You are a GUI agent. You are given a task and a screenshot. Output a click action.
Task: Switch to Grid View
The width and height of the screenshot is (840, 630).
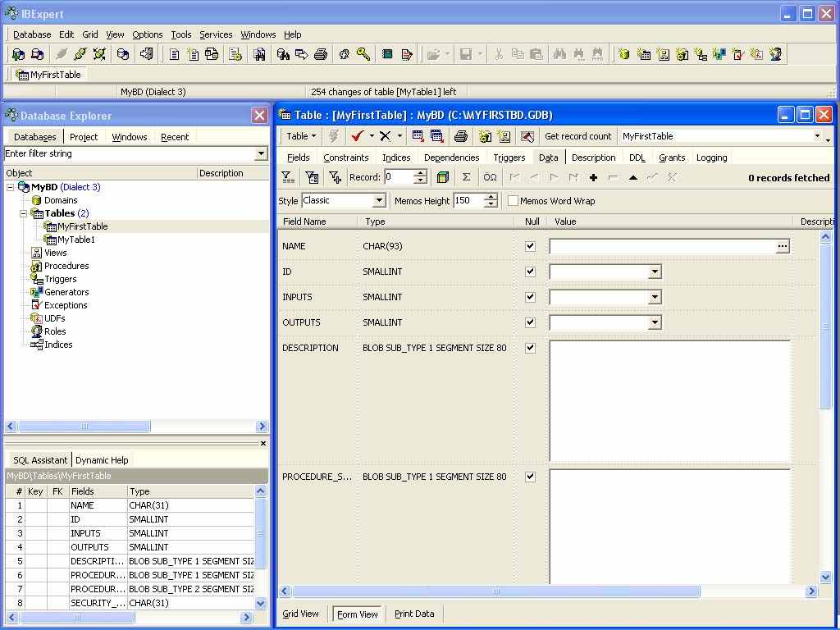[300, 614]
